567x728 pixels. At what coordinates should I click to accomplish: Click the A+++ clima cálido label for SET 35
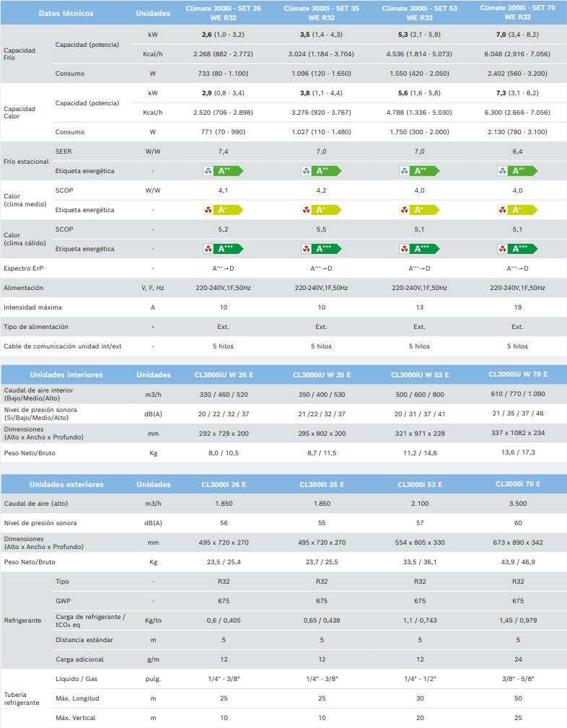(x=321, y=249)
